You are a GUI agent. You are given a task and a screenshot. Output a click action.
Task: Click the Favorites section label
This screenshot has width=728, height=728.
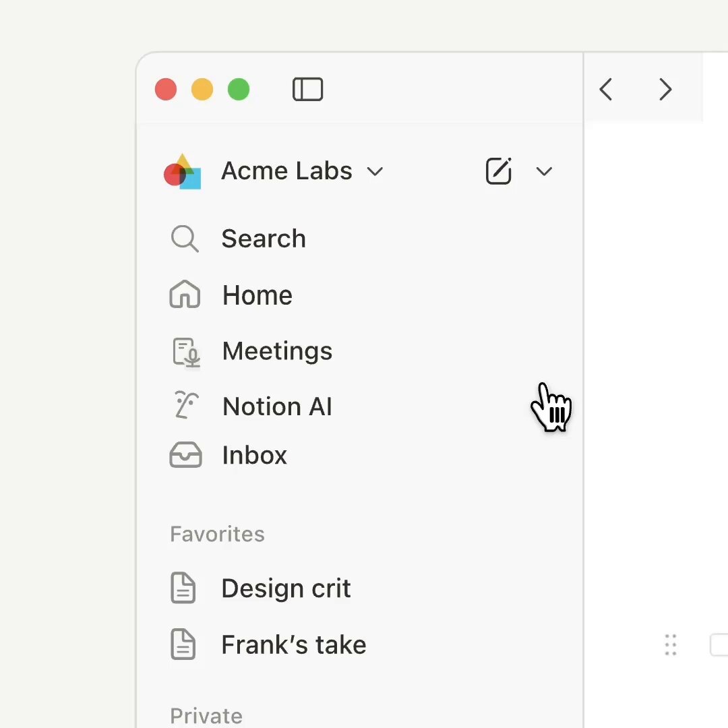point(217,534)
